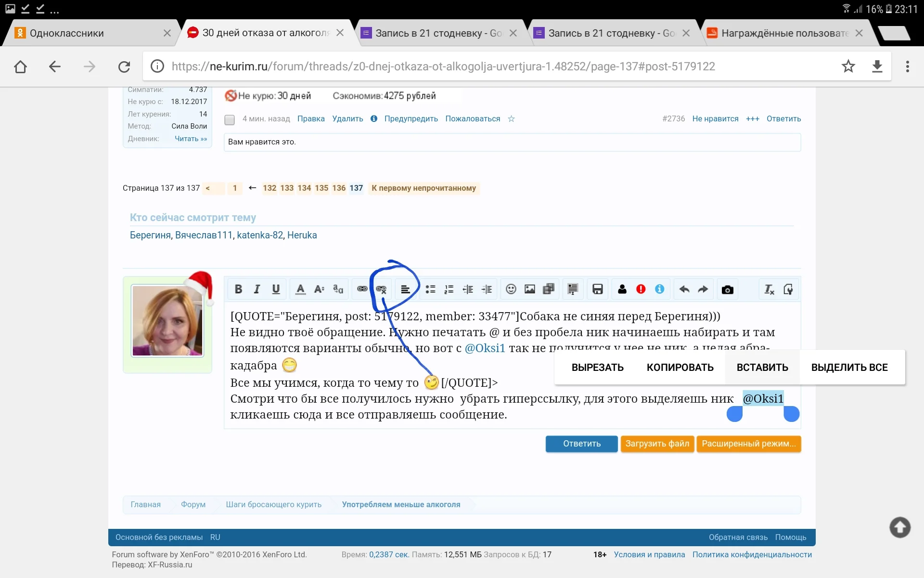
Task: Apply italic formatting
Action: click(257, 289)
